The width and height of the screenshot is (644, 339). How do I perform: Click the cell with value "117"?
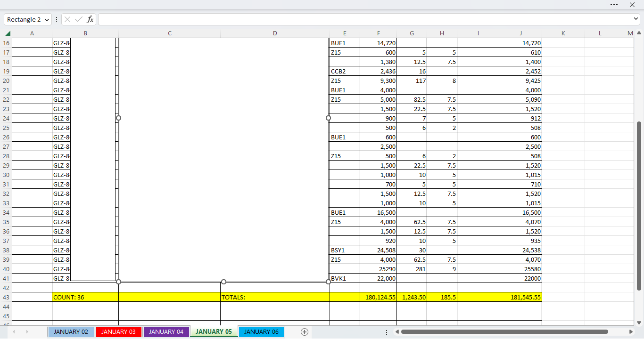coord(412,81)
